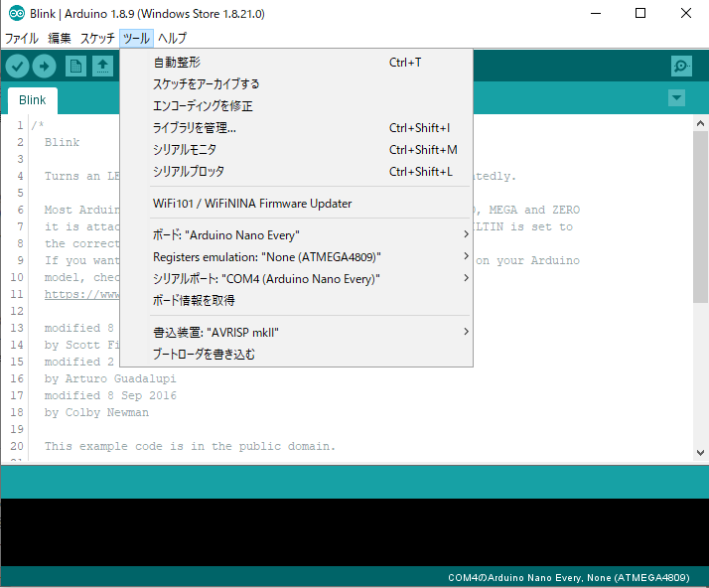The height and width of the screenshot is (588, 709).
Task: Click the editor scrollbar up arrow
Action: [700, 123]
